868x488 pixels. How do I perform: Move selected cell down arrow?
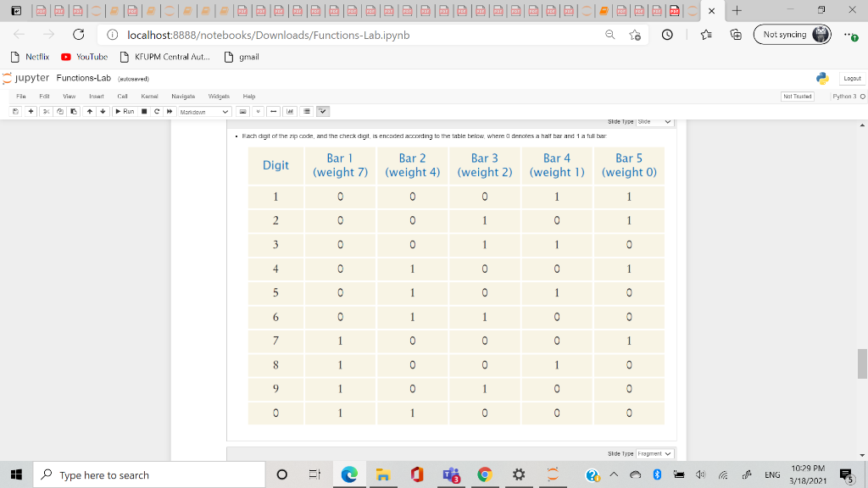click(x=103, y=111)
